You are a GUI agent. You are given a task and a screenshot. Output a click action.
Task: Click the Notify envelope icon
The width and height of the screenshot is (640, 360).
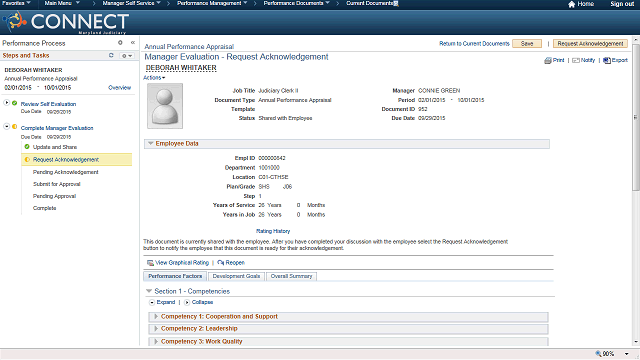pyautogui.click(x=576, y=60)
